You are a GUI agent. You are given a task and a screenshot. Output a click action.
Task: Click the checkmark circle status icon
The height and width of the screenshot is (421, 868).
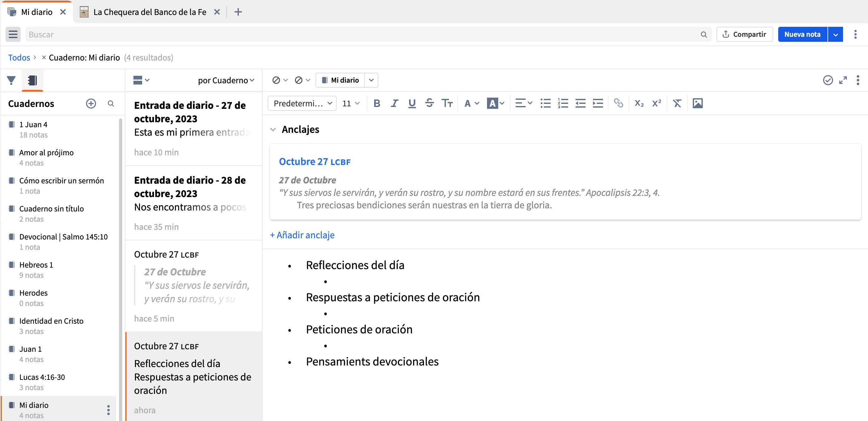pyautogui.click(x=827, y=80)
